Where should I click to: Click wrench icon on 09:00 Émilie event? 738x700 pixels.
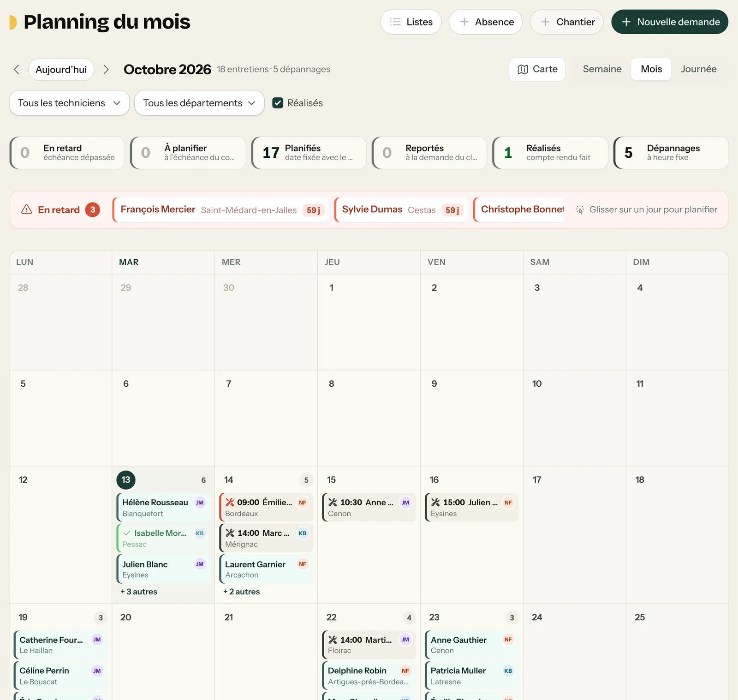coord(230,503)
